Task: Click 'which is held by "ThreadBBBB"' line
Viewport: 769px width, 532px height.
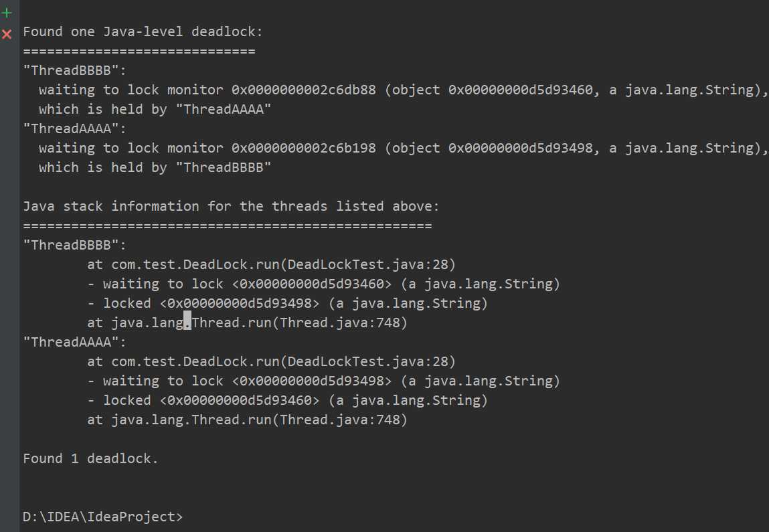Action: click(x=155, y=168)
